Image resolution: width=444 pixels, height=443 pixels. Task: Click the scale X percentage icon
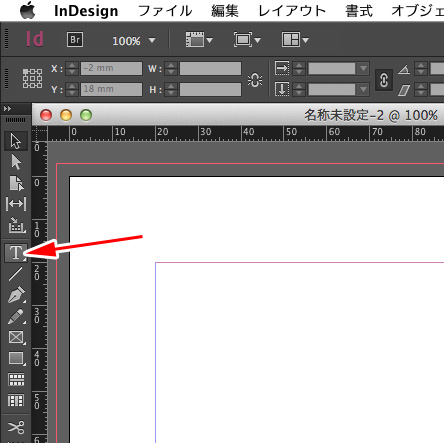coord(282,68)
